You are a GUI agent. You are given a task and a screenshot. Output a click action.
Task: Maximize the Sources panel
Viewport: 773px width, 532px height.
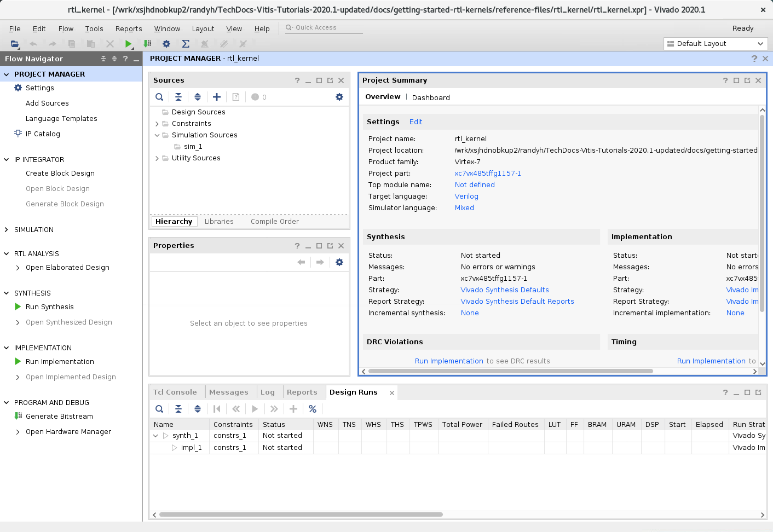[319, 80]
